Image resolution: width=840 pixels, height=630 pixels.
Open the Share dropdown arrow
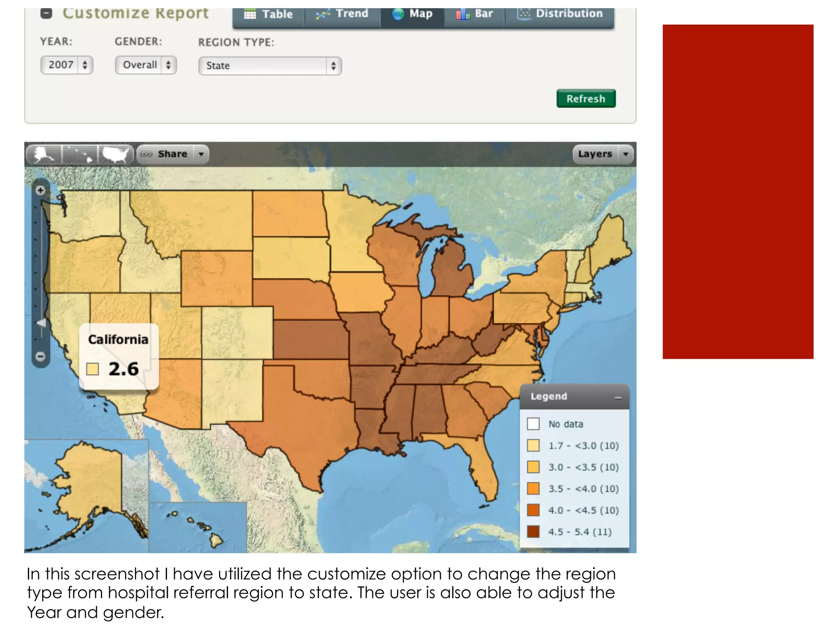pos(201,154)
